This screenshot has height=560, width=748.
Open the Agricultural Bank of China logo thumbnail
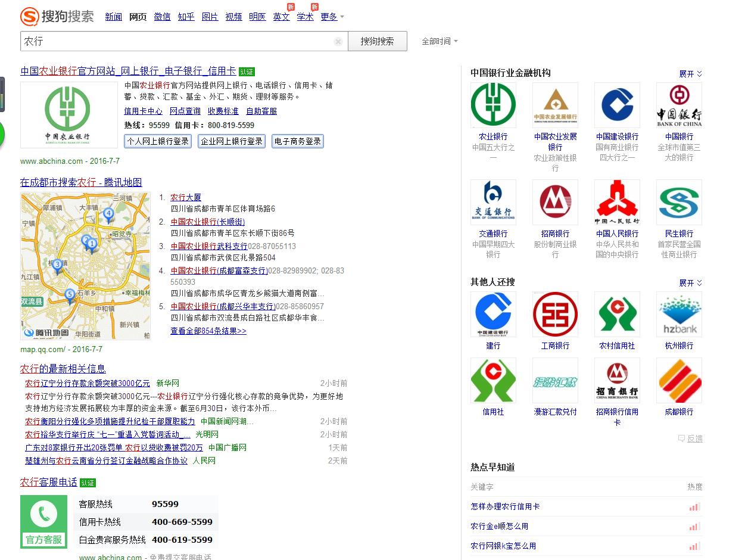coord(69,115)
